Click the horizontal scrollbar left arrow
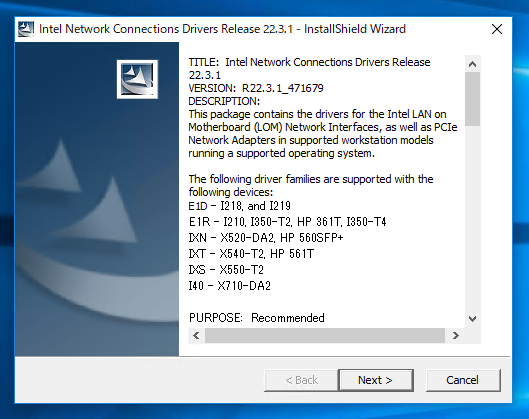529x419 pixels. click(196, 336)
